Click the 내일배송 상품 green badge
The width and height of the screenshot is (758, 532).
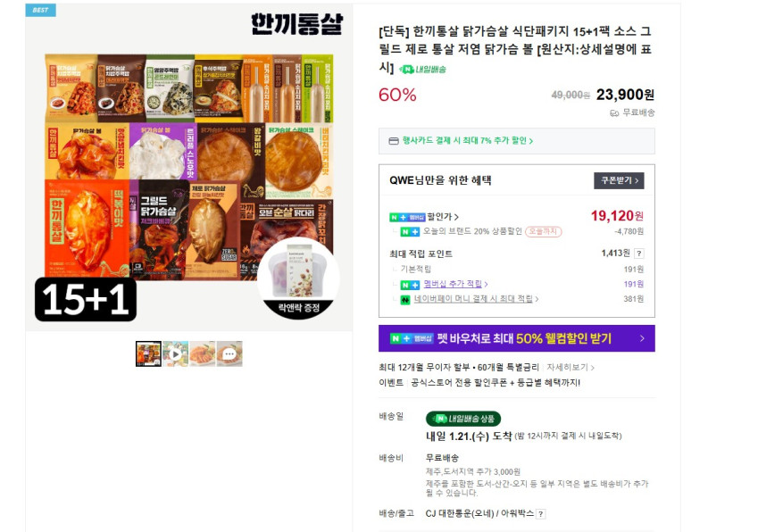click(x=463, y=419)
